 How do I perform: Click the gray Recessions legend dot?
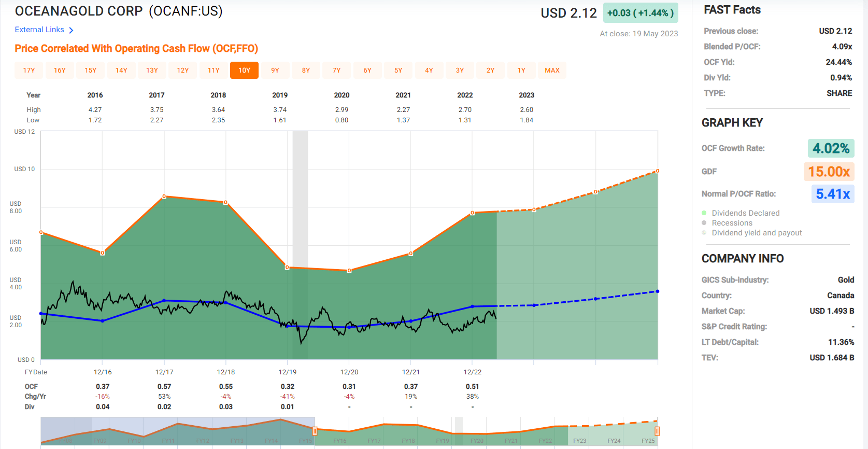704,223
